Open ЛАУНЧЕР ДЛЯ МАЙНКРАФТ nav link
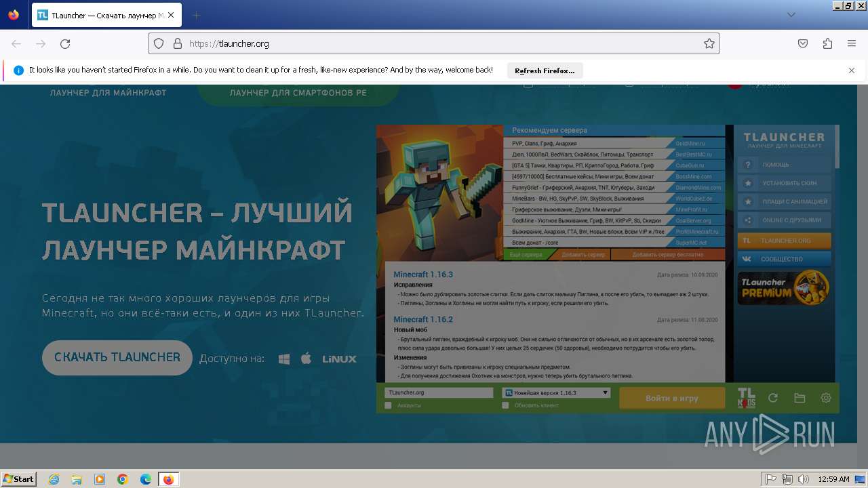 108,93
